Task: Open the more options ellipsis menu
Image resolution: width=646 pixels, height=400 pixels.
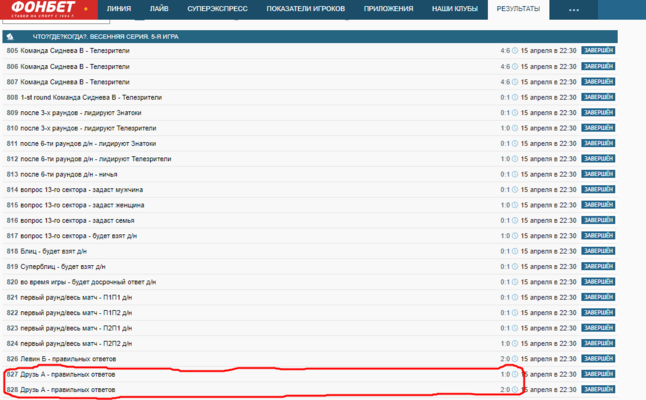Action: [574, 9]
